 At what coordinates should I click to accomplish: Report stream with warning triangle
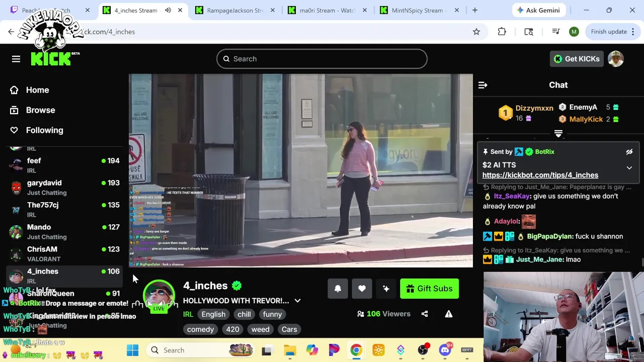[x=448, y=314]
